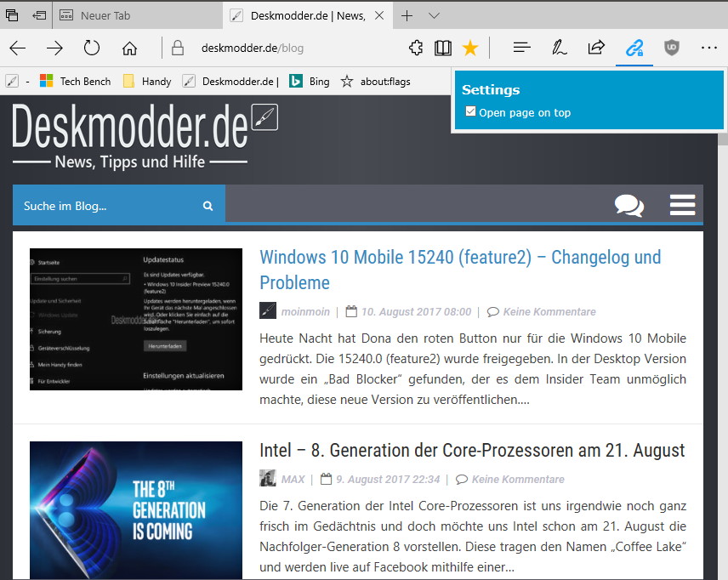Image resolution: width=728 pixels, height=580 pixels.
Task: Open the Intel 8. Generation article
Action: pyautogui.click(x=472, y=450)
